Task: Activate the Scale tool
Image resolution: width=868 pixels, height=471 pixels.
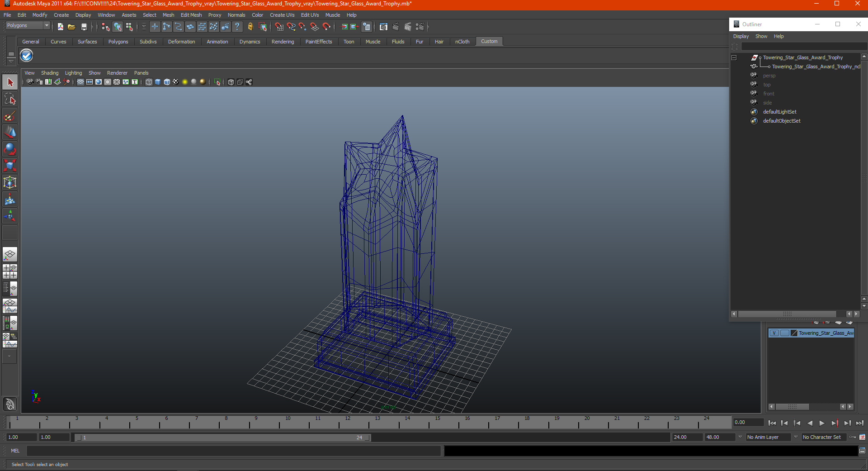Action: 10,166
